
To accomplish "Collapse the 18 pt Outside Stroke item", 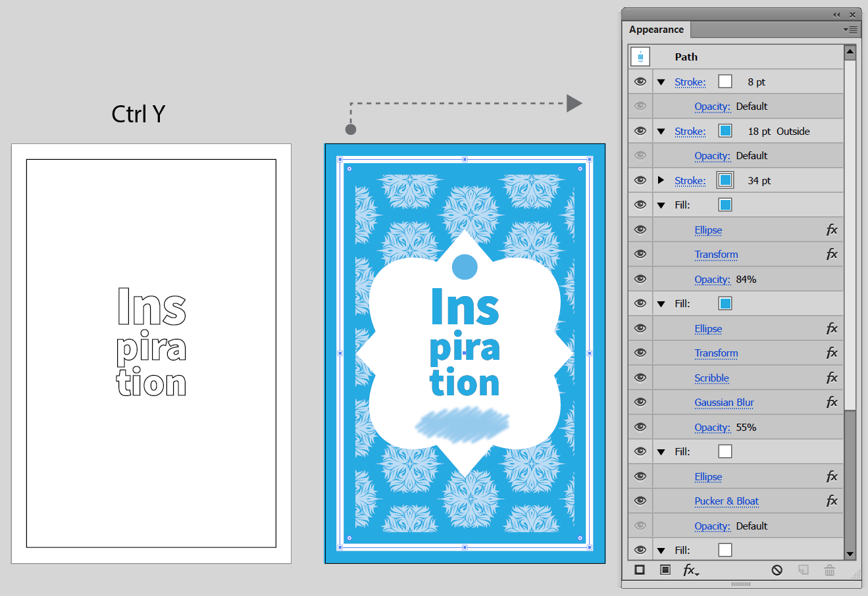I will coord(661,132).
